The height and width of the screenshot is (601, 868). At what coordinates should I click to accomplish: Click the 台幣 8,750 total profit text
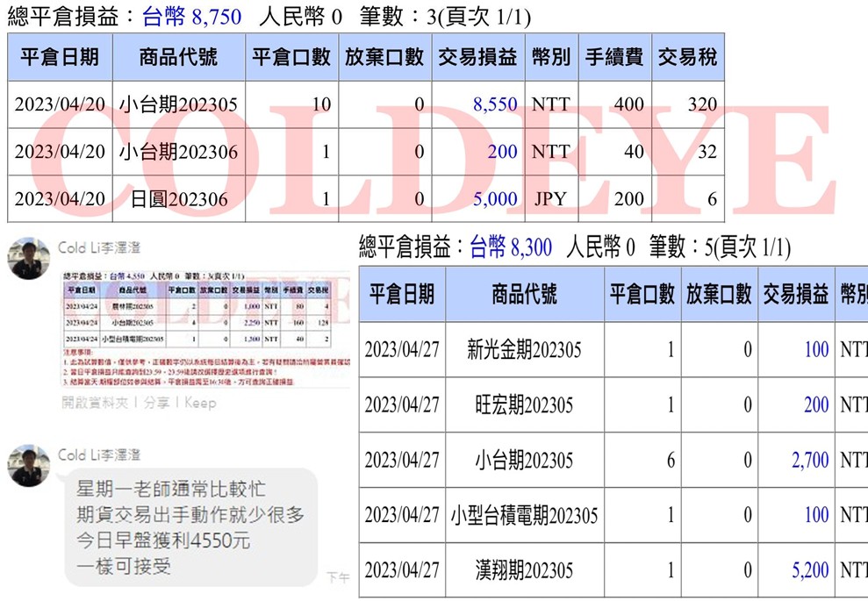pyautogui.click(x=191, y=17)
